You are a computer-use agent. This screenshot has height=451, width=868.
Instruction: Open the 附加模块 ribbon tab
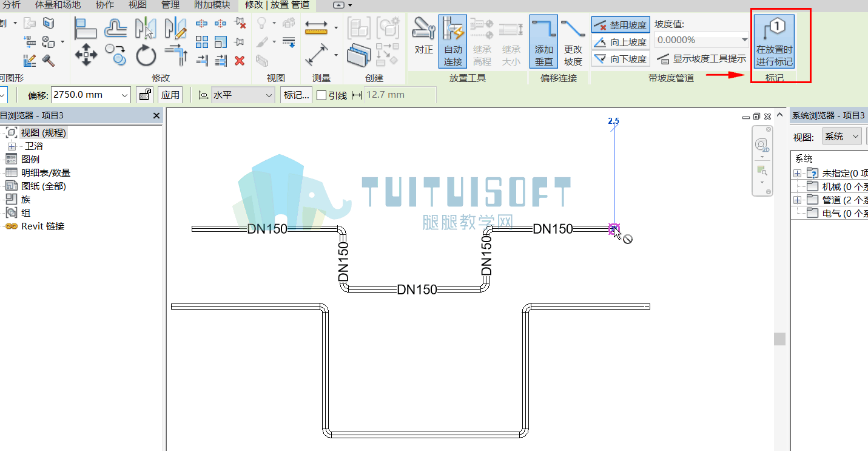[x=212, y=5]
